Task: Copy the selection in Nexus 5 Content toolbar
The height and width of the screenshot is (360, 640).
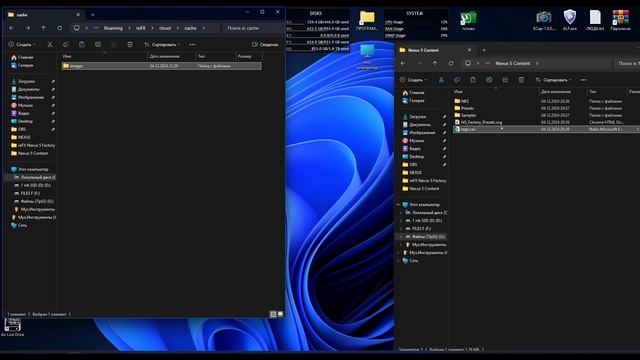Action: pos(457,80)
